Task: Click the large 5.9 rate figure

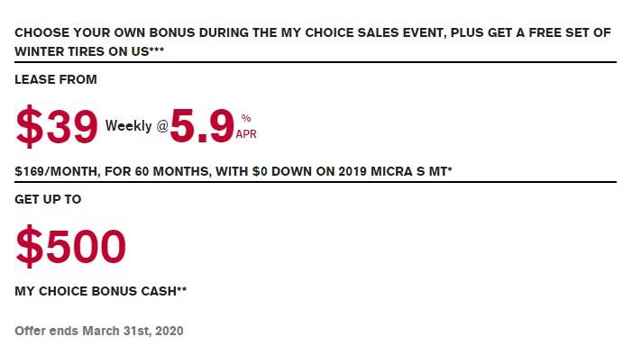Action: click(x=202, y=128)
